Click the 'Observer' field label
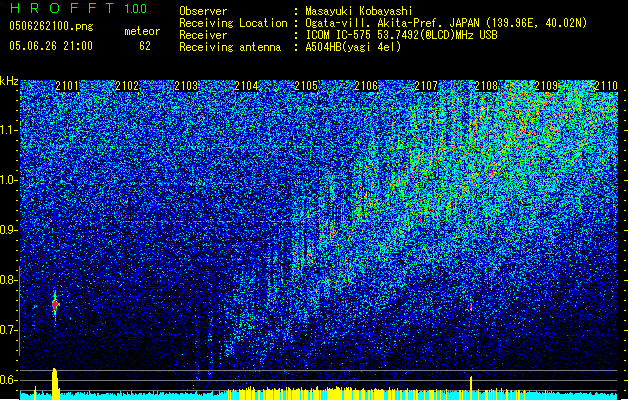Screen dimensions: 629x400 tap(203, 11)
